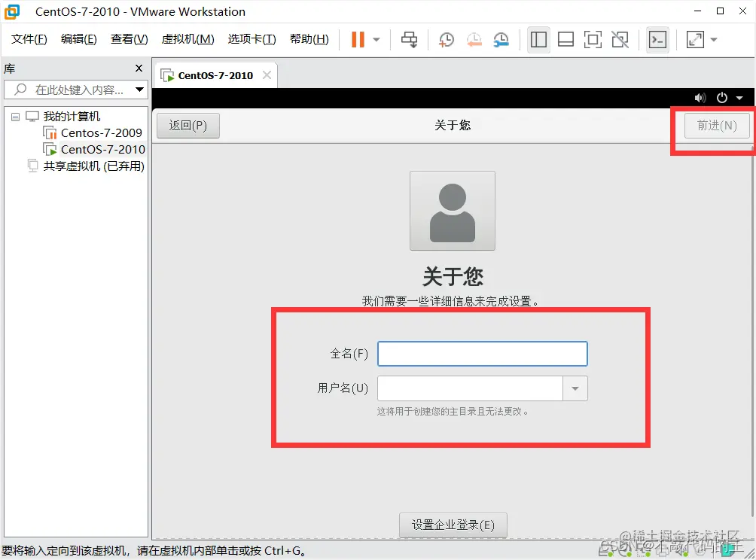Screen dimensions: 756x560
Task: Maximize the VMware Workstation window
Action: [721, 11]
